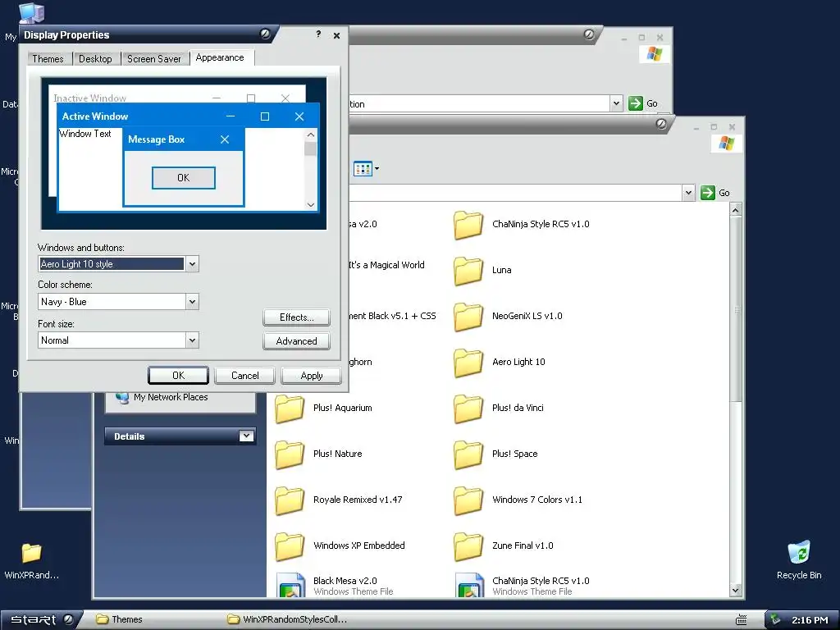
Task: Click the Advanced button
Action: point(296,341)
